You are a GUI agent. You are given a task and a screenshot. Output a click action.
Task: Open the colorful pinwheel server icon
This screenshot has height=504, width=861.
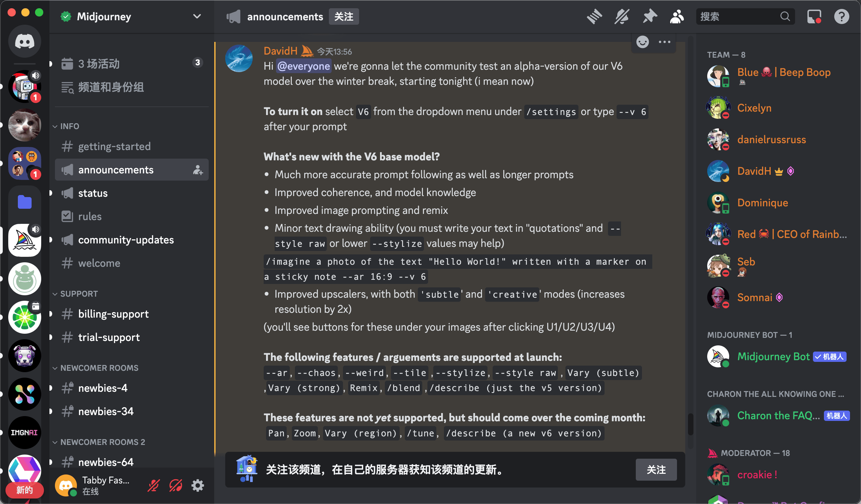click(x=24, y=394)
